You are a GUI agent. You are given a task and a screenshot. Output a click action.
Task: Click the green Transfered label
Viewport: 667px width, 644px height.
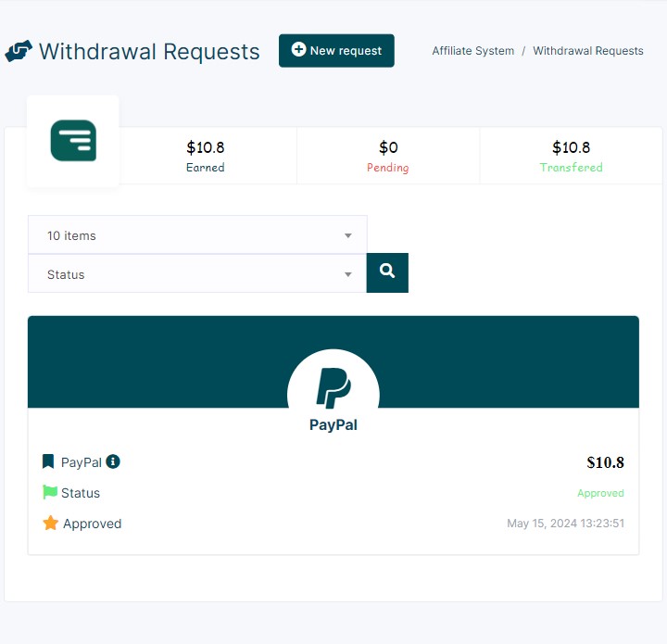click(572, 167)
